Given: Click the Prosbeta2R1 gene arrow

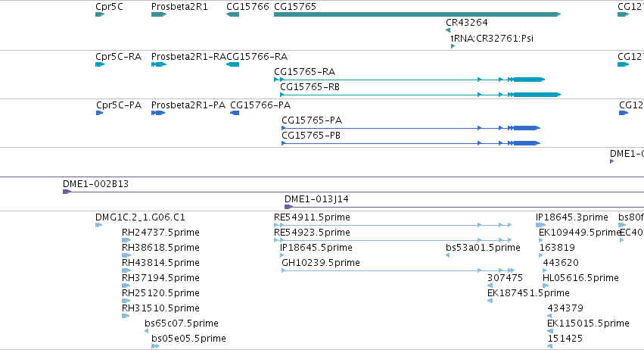Looking at the screenshot, I should pyautogui.click(x=159, y=14).
